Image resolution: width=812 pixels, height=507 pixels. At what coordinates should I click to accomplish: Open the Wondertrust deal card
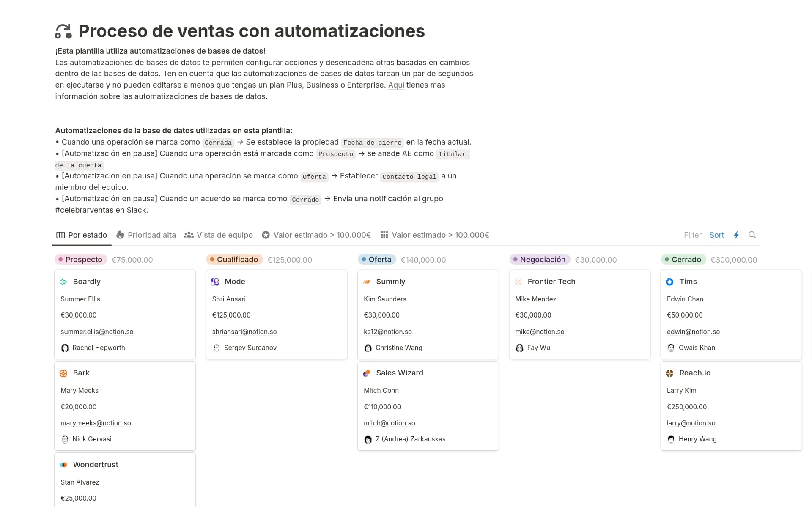click(96, 465)
